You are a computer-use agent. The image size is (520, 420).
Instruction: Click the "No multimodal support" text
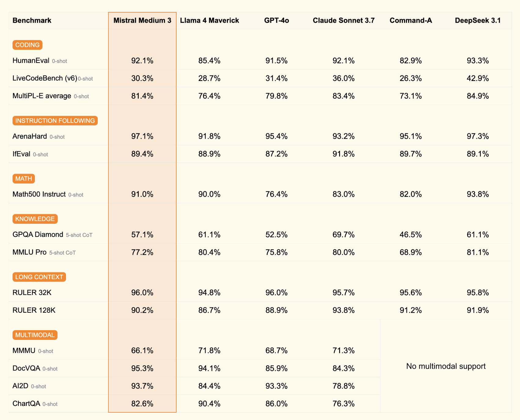click(x=446, y=366)
